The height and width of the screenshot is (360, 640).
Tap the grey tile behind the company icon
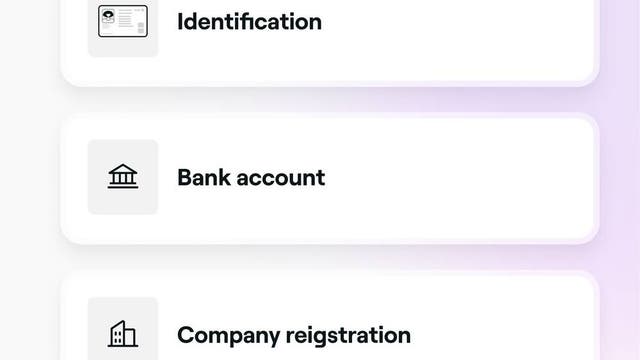coord(123,329)
